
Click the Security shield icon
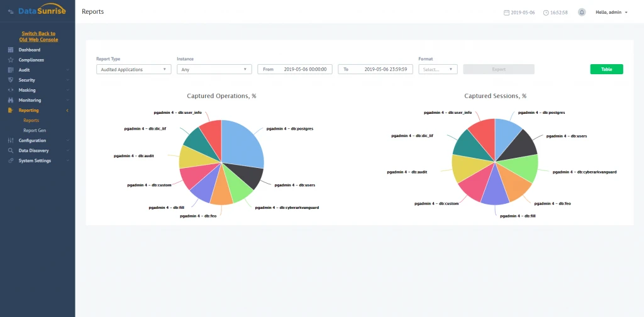pos(11,80)
